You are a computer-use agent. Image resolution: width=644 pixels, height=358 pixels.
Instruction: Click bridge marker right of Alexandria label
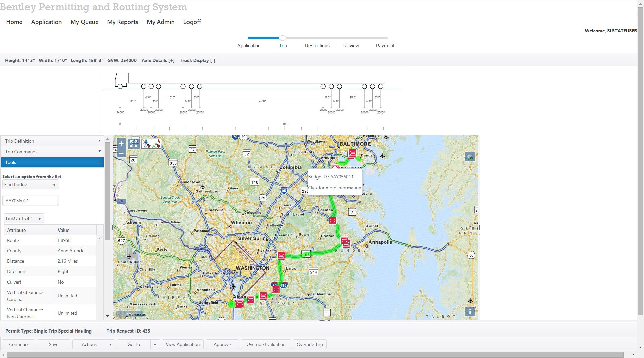point(251,299)
